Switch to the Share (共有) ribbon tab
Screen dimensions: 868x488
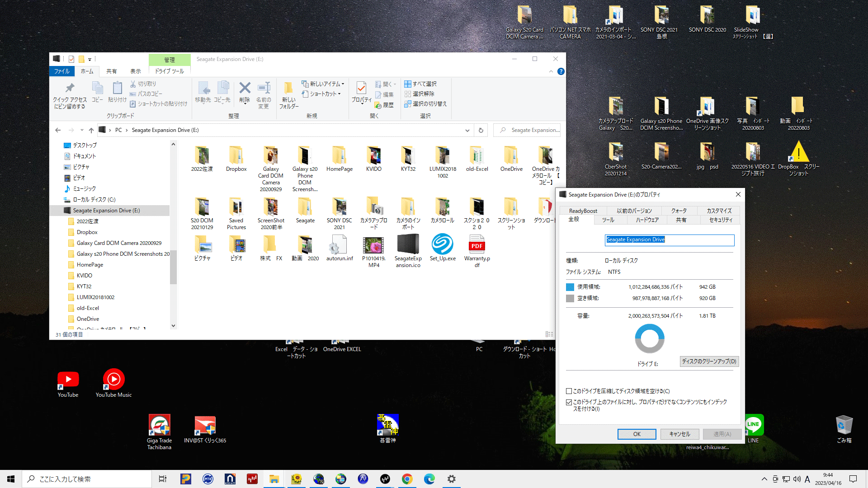(112, 71)
